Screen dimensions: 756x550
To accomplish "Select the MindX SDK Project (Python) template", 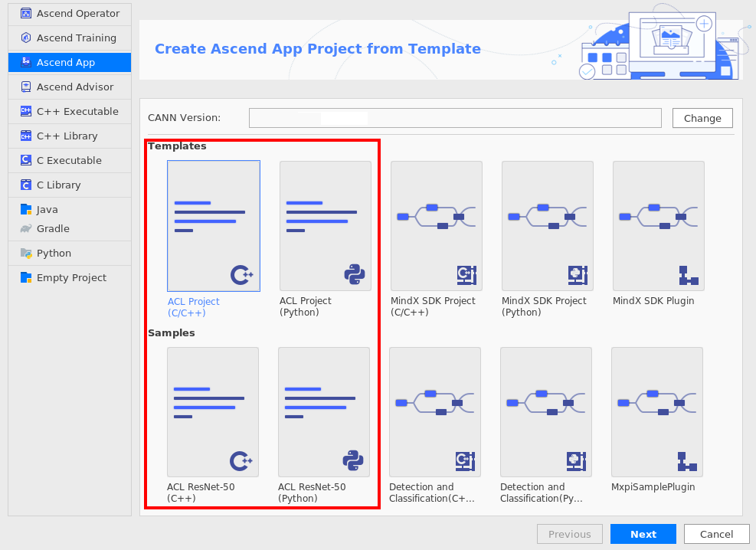I will coord(547,225).
